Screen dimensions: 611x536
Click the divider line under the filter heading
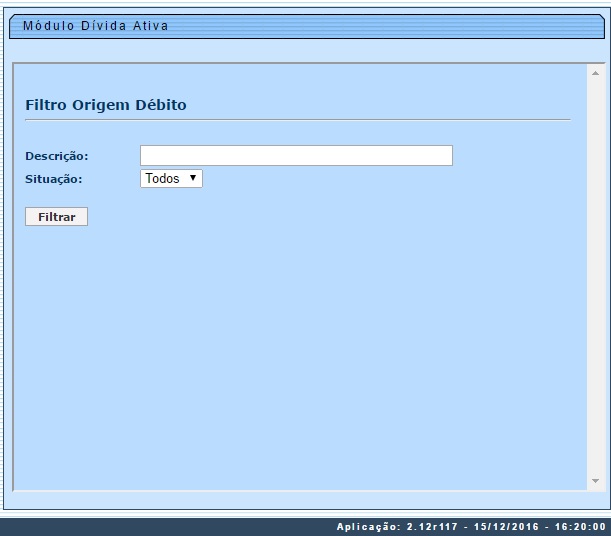297,120
